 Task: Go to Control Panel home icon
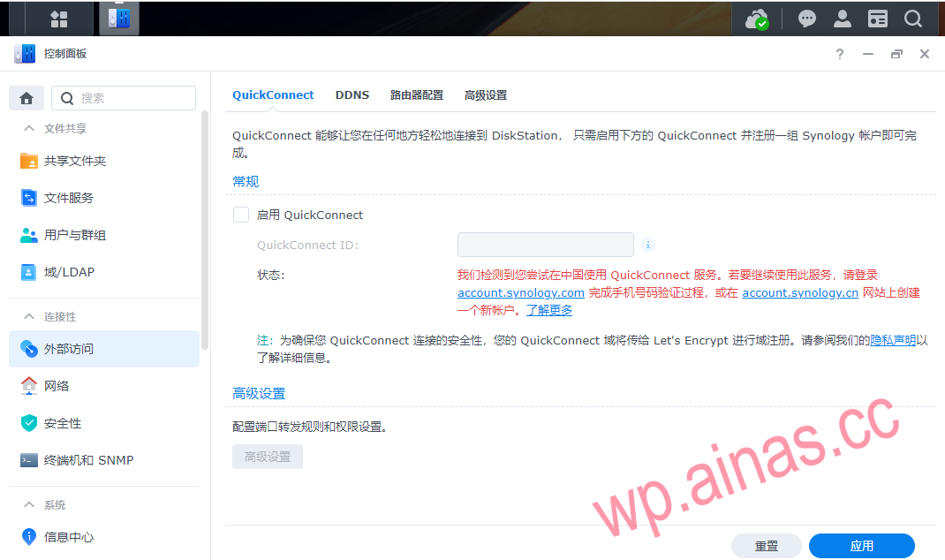(26, 98)
